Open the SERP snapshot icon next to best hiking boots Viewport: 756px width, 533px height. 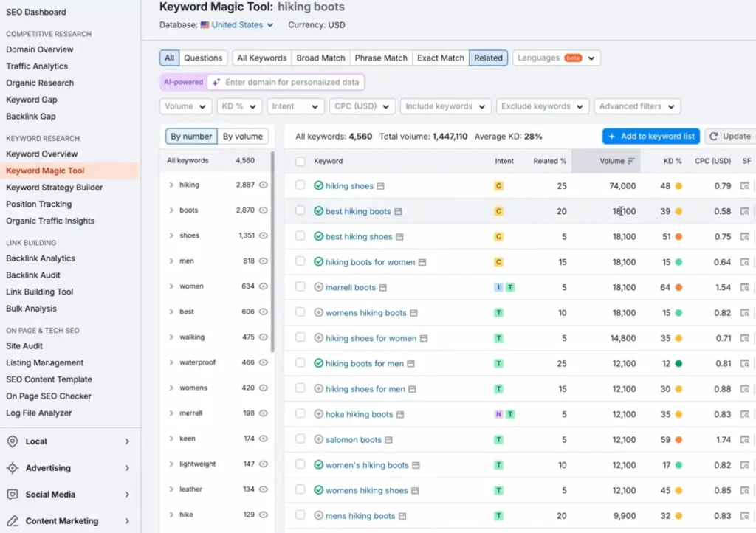click(398, 212)
